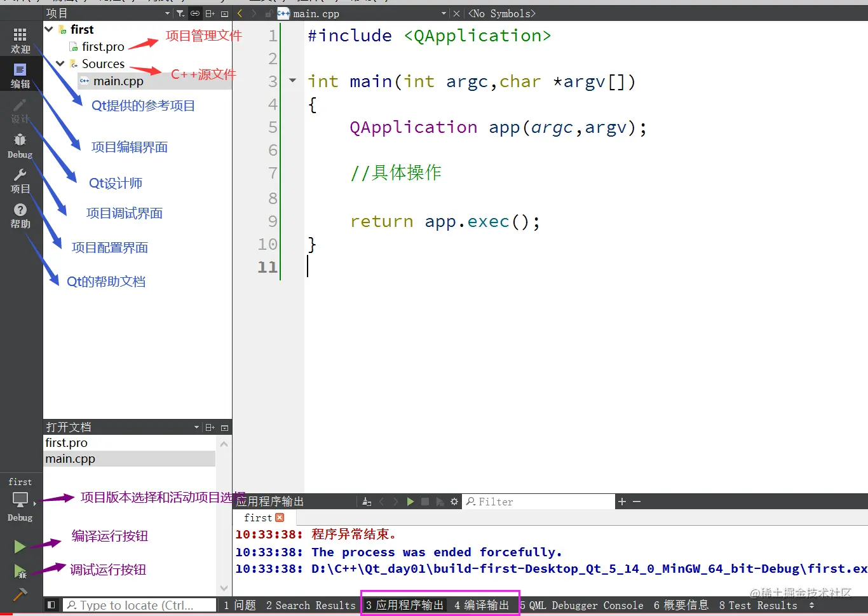Click the return app.exec() code line
Image resolution: width=868 pixels, height=616 pixels.
pyautogui.click(x=445, y=221)
